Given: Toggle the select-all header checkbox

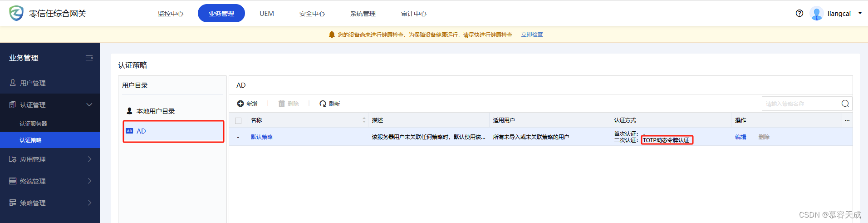Looking at the screenshot, I should [238, 120].
